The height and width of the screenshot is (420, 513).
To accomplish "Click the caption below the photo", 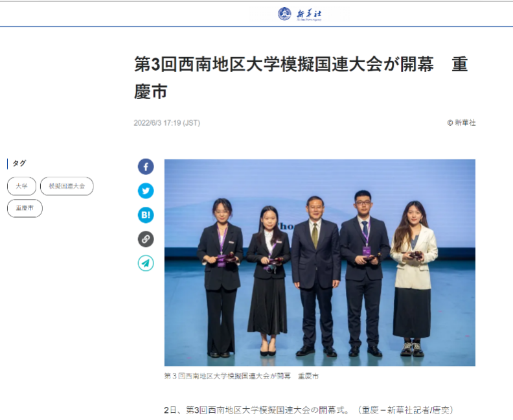I will [x=242, y=376].
